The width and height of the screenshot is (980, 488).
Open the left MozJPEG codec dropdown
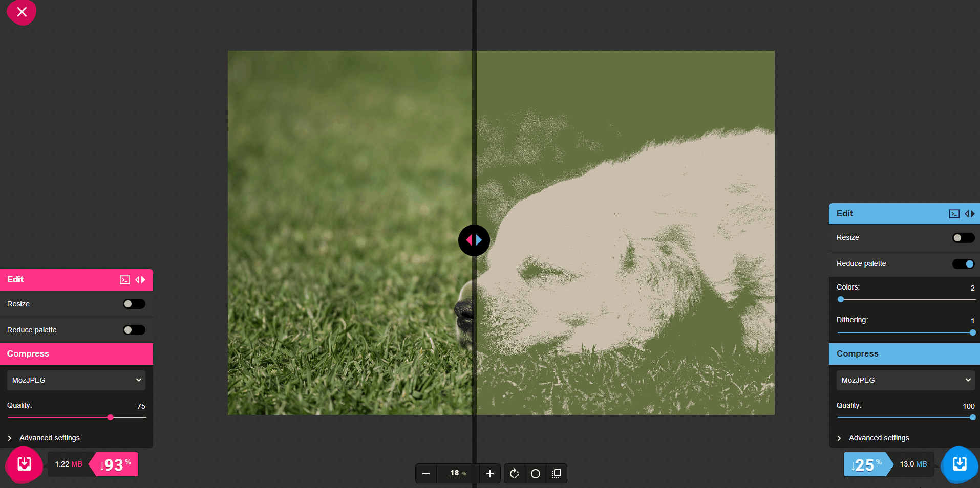pyautogui.click(x=76, y=380)
